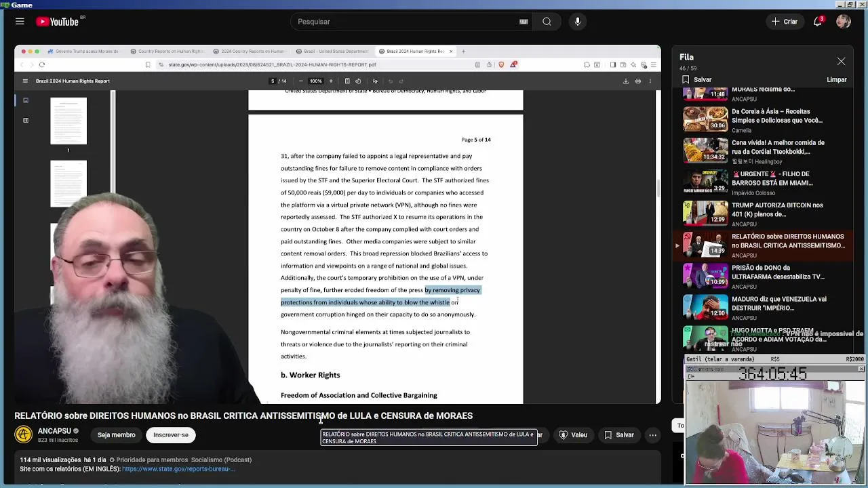The width and height of the screenshot is (868, 488).
Task: Click the magnifier search button
Action: (x=547, y=22)
